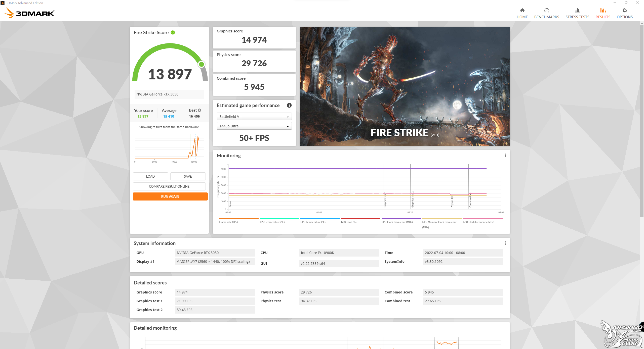Click the green validation checkmark beside Fire Strike Score
Screen dimensions: 644x349
coord(173,32)
